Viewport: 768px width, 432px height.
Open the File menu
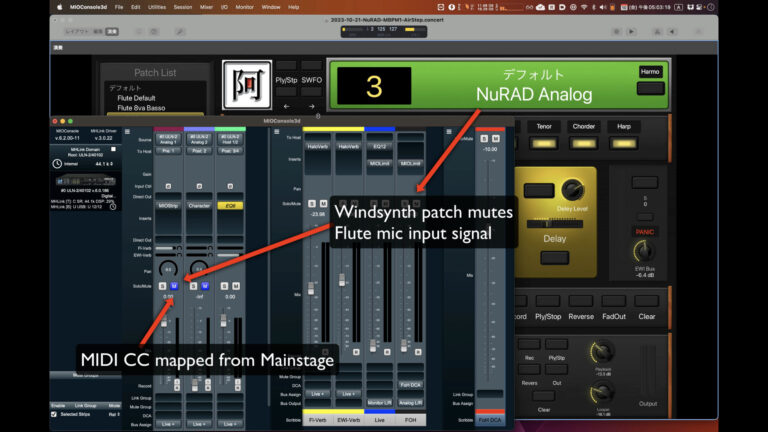[119, 7]
